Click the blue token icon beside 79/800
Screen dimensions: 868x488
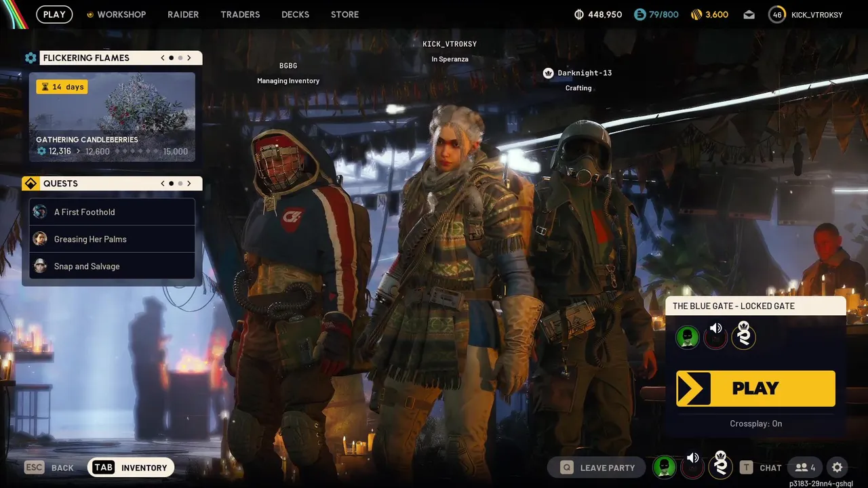coord(639,14)
